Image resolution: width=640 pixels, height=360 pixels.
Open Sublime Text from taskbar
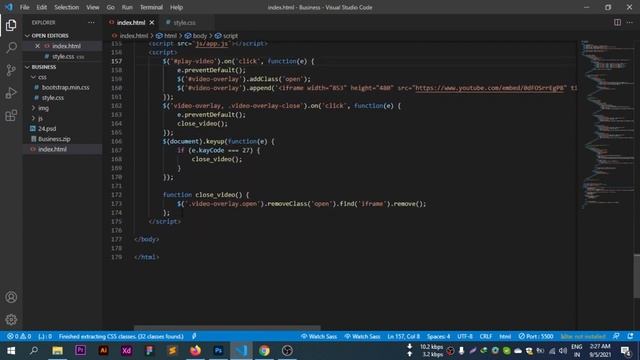pyautogui.click(x=172, y=351)
